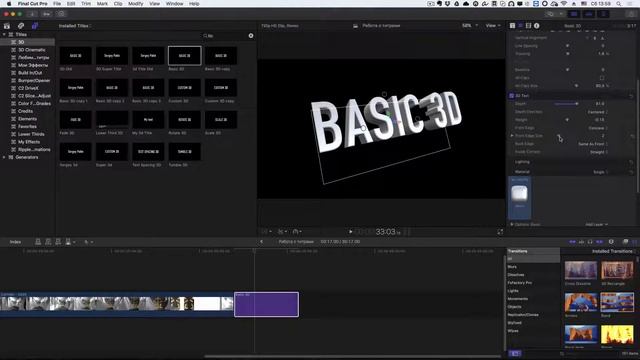Collapse the Titles tree in sidebar

pyautogui.click(x=4, y=34)
